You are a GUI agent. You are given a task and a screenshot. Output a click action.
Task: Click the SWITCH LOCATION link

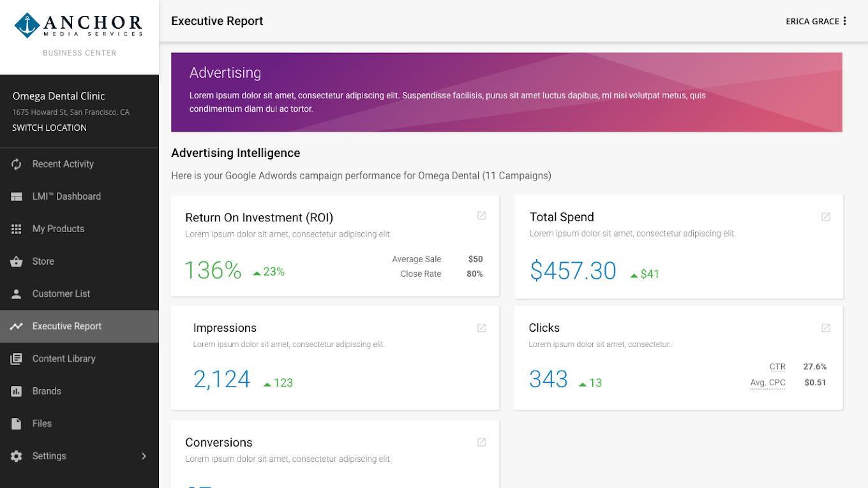click(49, 128)
